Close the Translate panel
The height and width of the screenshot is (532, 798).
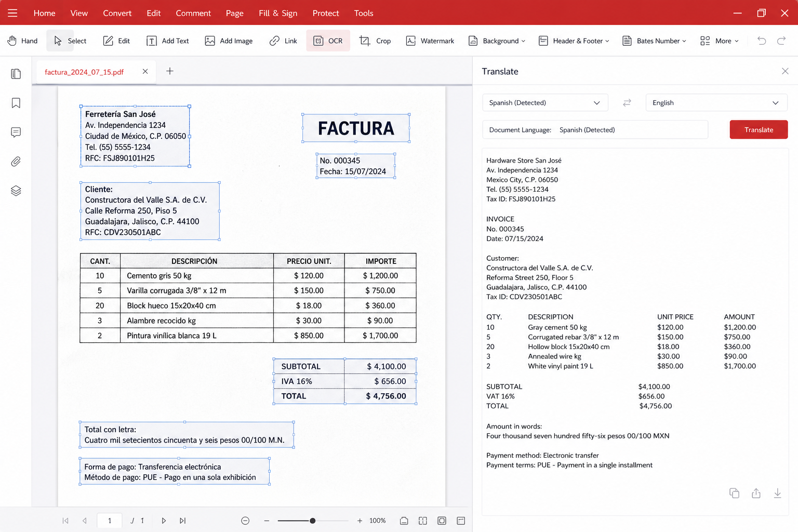pos(785,71)
